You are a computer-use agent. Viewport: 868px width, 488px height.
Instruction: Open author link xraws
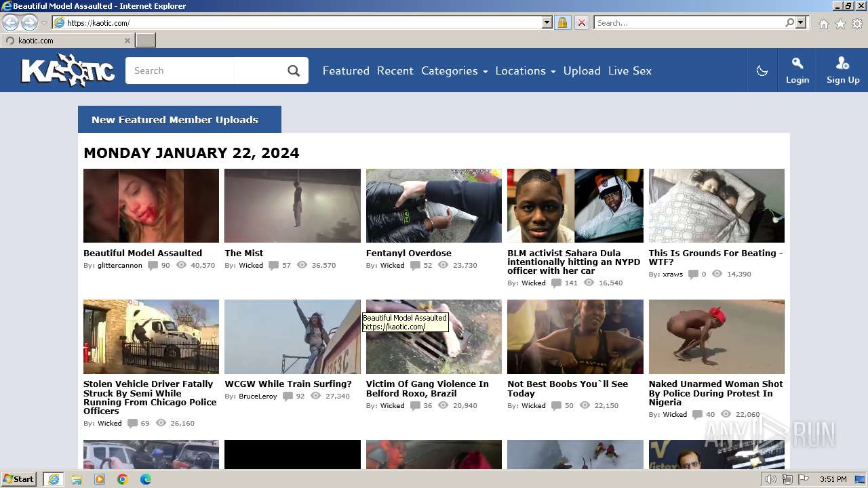point(673,274)
